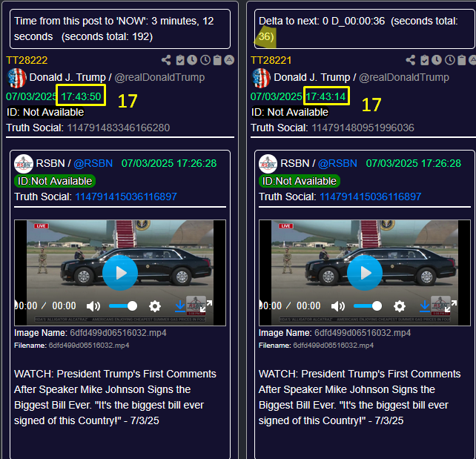Open video settings gear in TT28221 player
This screenshot has width=476, height=459.
click(400, 306)
